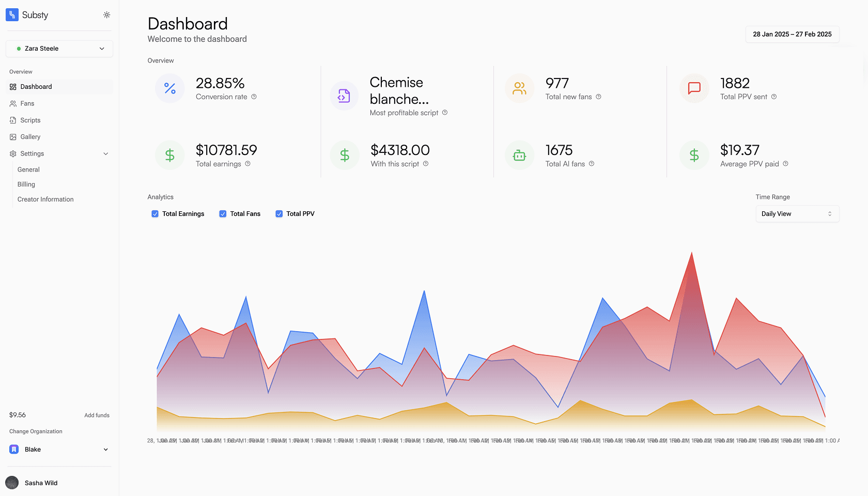Click the help icon next to Average PPV paid

coord(785,164)
